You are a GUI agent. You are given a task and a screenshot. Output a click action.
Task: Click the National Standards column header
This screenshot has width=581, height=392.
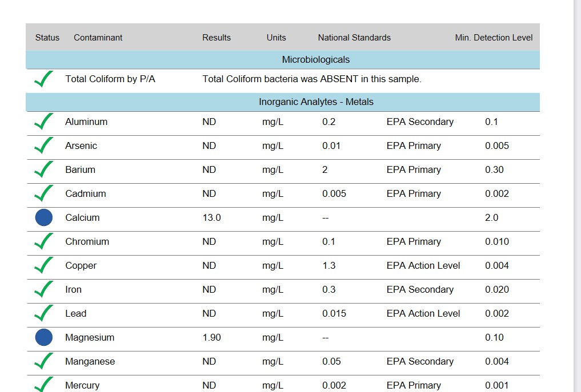(354, 38)
